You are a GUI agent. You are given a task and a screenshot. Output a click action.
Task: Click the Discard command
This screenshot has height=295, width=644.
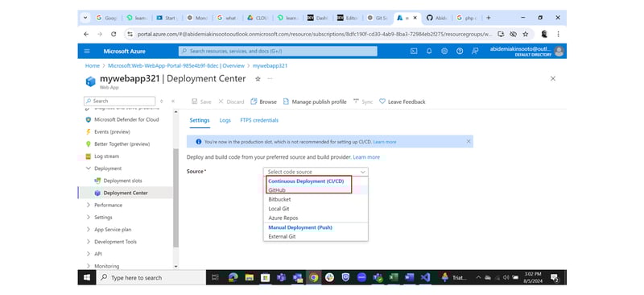click(231, 102)
